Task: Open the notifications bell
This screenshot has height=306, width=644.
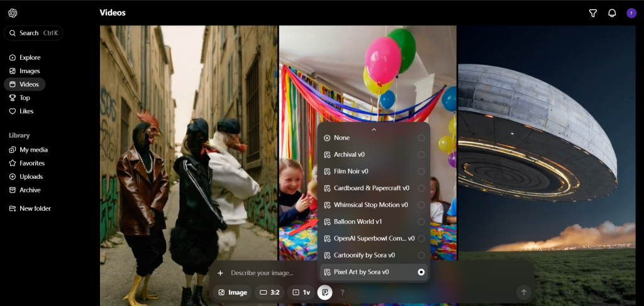Action: pyautogui.click(x=612, y=13)
